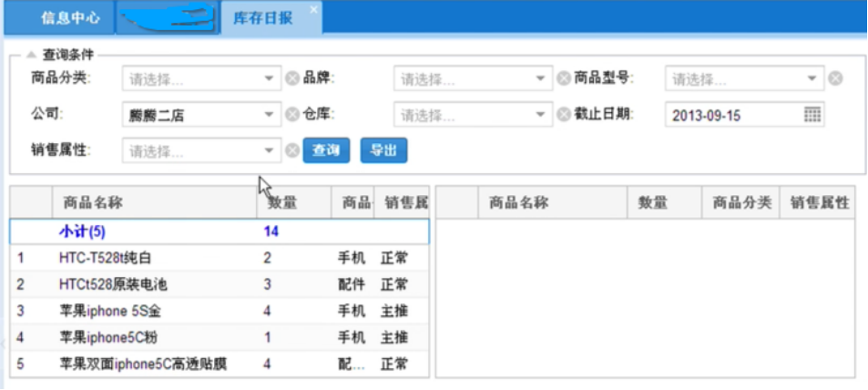Image resolution: width=868 pixels, height=390 pixels.
Task: Clear the 商品分类 filter with its X icon
Action: [291, 79]
